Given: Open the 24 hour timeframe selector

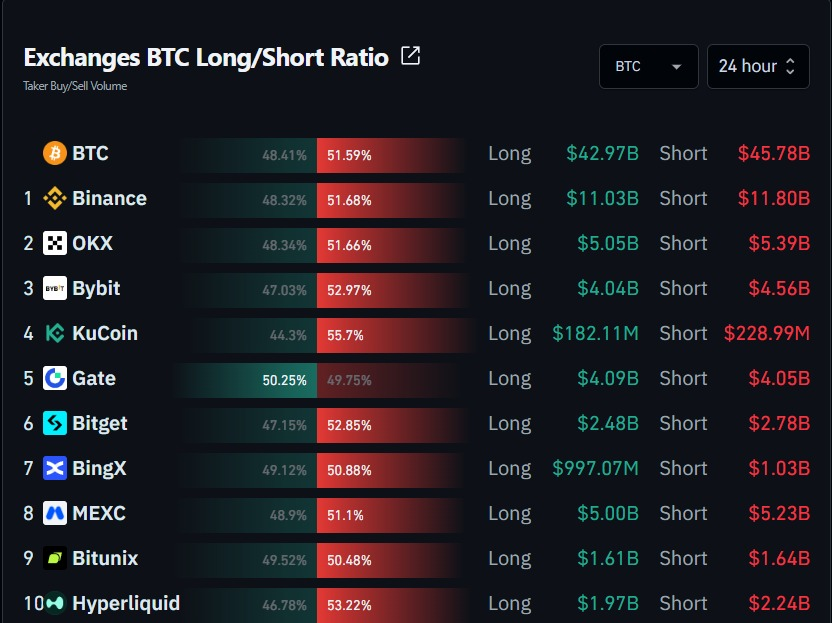Looking at the screenshot, I should (758, 66).
